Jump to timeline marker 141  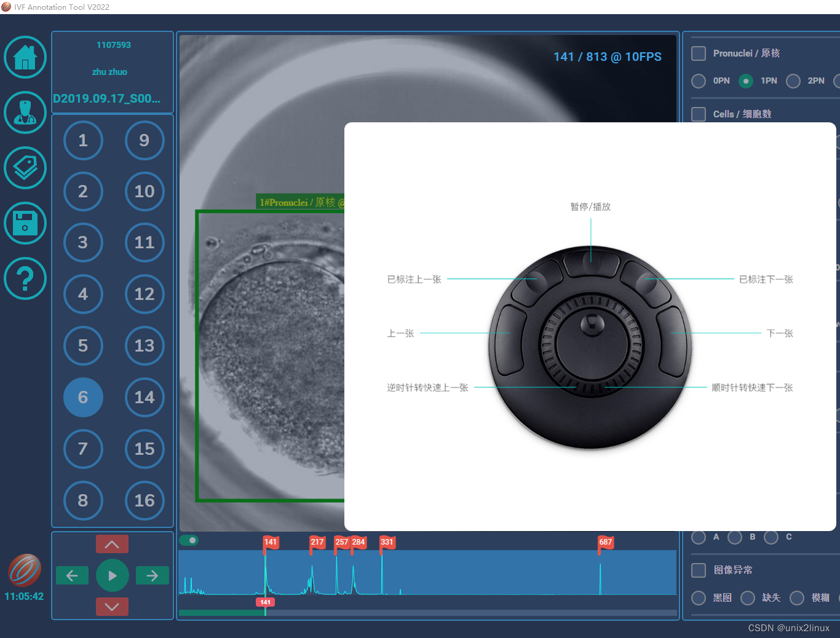pyautogui.click(x=271, y=542)
